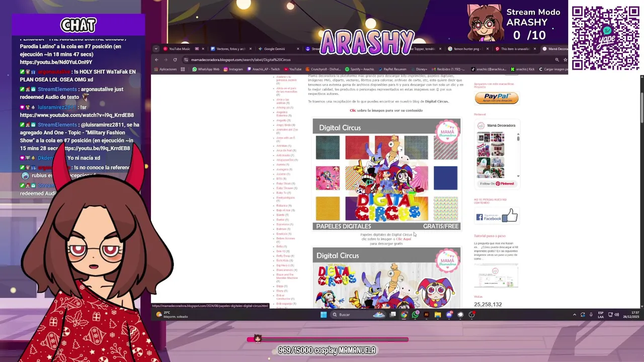
Task: Open Adobe Illustrator from the taskbar
Action: pyautogui.click(x=426, y=315)
